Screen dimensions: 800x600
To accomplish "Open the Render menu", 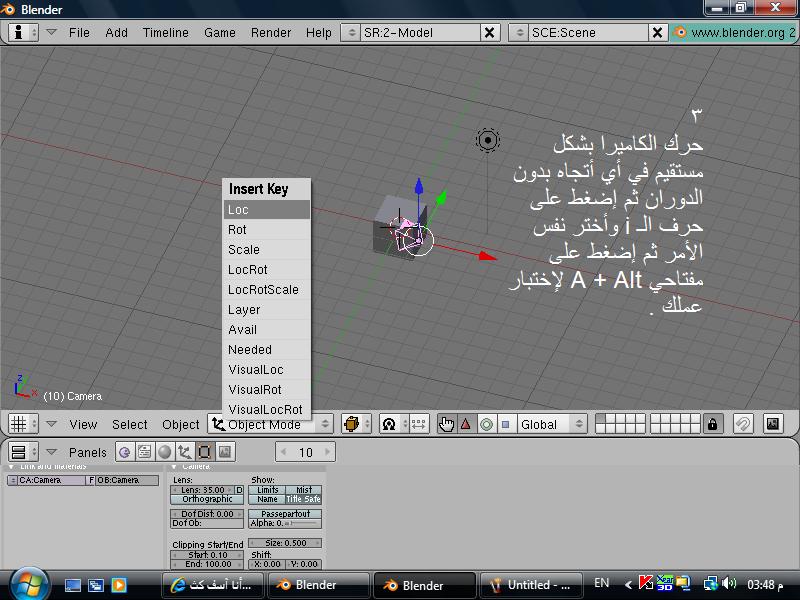I will point(271,33).
